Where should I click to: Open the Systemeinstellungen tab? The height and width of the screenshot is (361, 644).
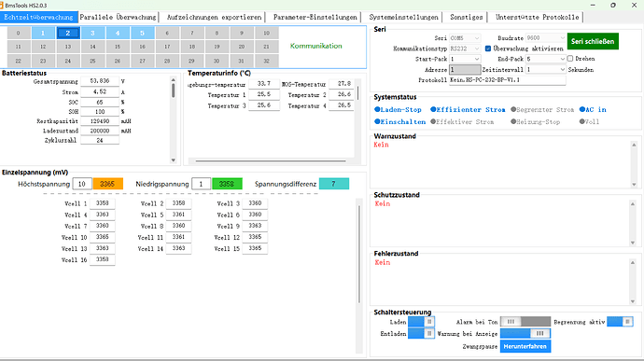[403, 17]
